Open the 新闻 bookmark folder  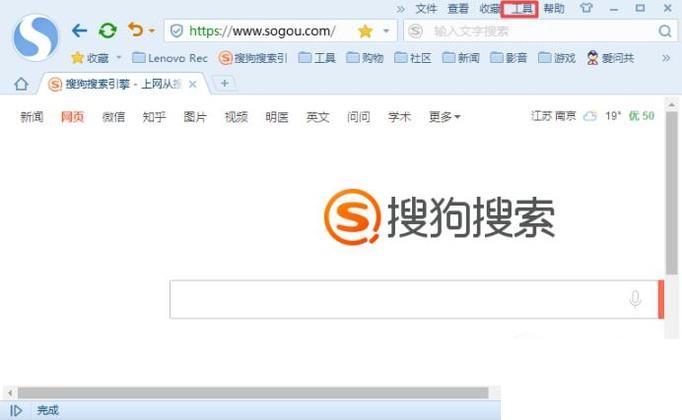click(x=461, y=58)
